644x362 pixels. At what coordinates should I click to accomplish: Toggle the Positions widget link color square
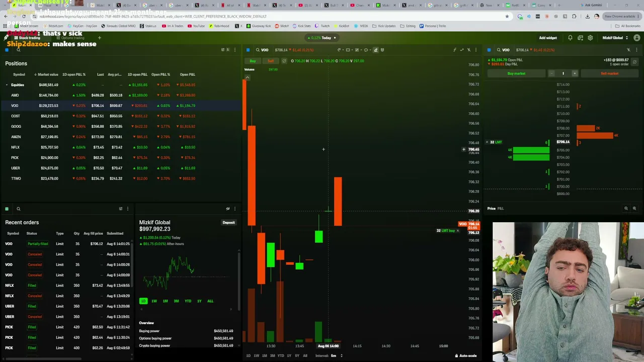click(x=7, y=50)
